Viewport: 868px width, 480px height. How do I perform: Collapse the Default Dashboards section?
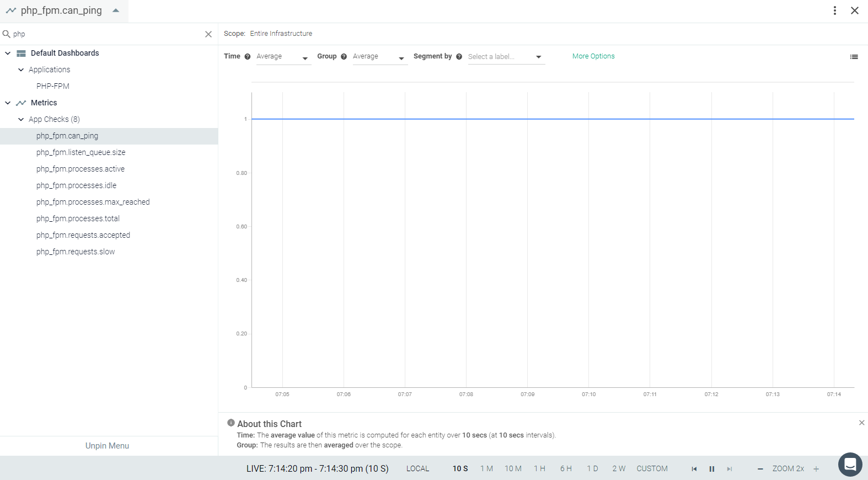coord(8,54)
